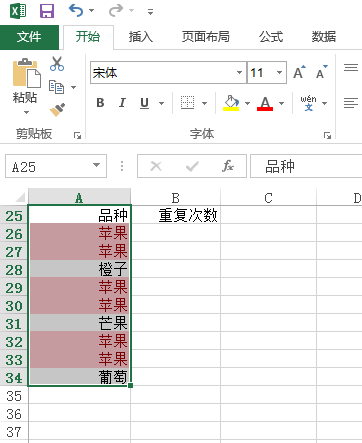Image resolution: width=362 pixels, height=443 pixels.
Task: Select column B header
Action: pyautogui.click(x=176, y=197)
